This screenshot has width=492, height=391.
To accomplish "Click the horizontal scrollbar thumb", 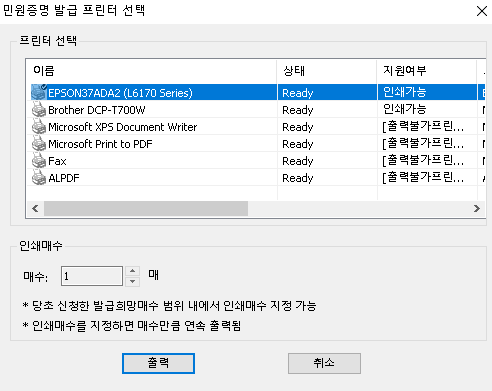I will (146, 208).
